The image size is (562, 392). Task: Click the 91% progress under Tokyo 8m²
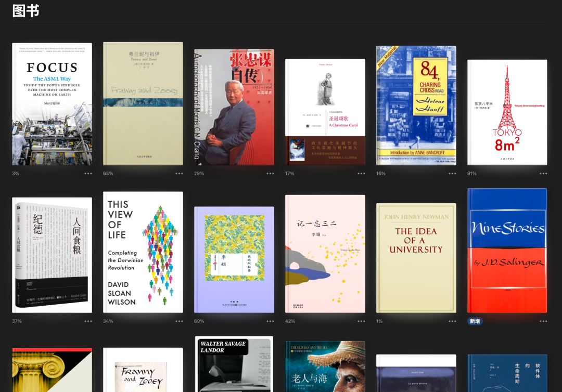[x=471, y=174]
